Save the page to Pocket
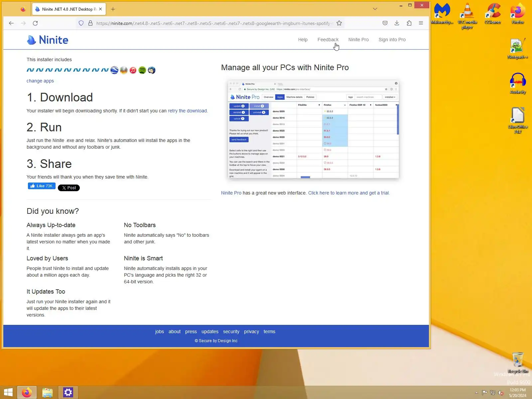The image size is (532, 399). click(385, 23)
